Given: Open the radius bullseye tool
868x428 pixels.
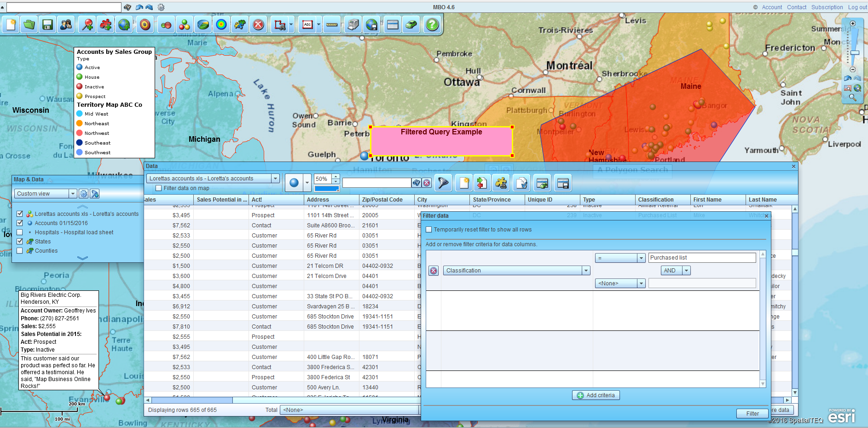Looking at the screenshot, I should (x=145, y=24).
